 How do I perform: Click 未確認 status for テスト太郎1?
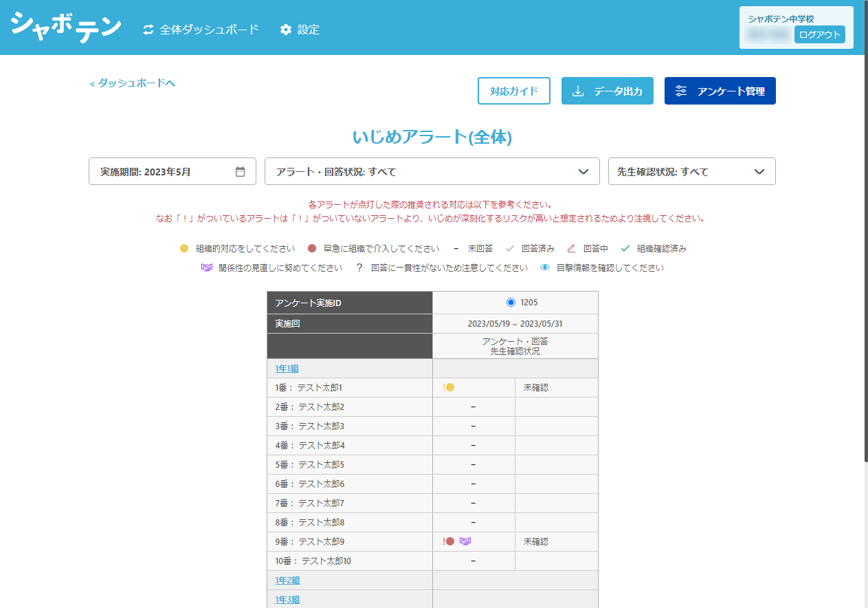coord(536,388)
